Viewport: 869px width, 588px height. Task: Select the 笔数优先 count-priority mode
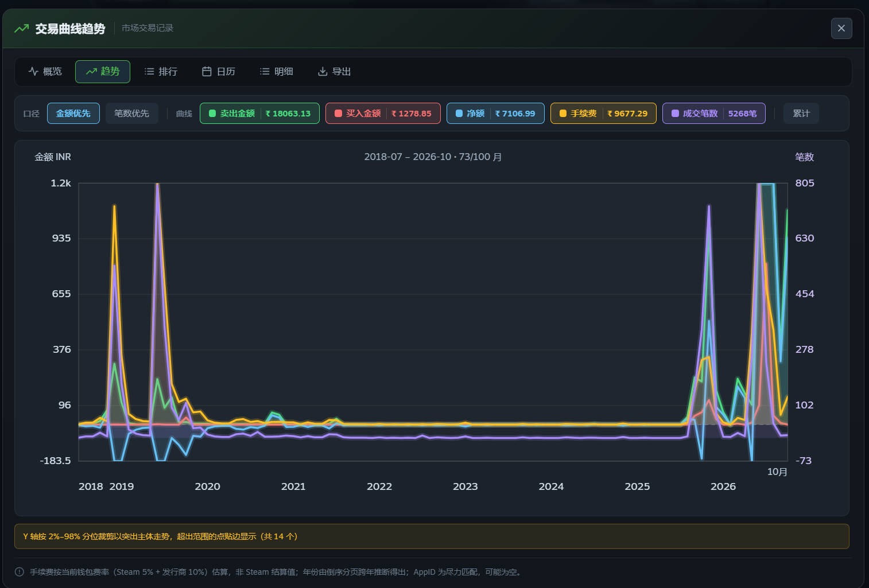click(131, 114)
